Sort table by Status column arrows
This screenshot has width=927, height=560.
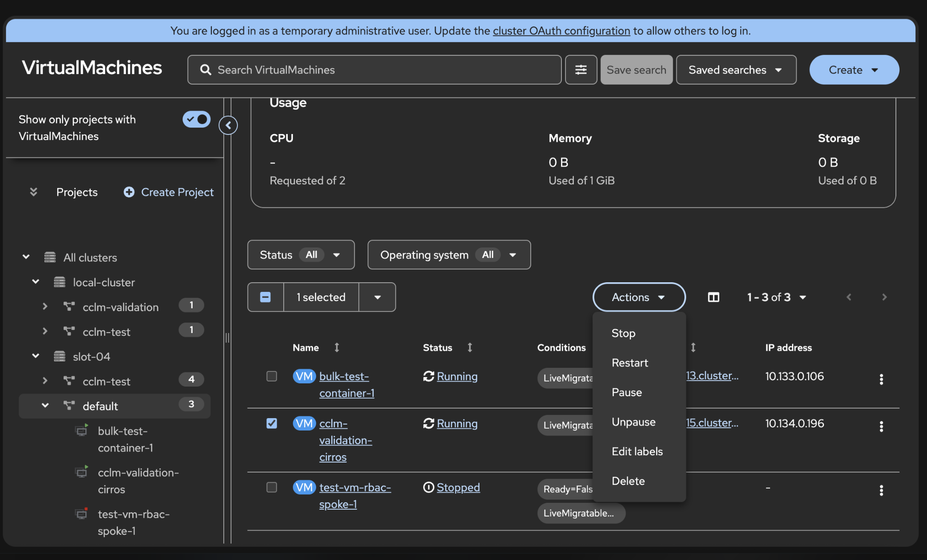[469, 347]
